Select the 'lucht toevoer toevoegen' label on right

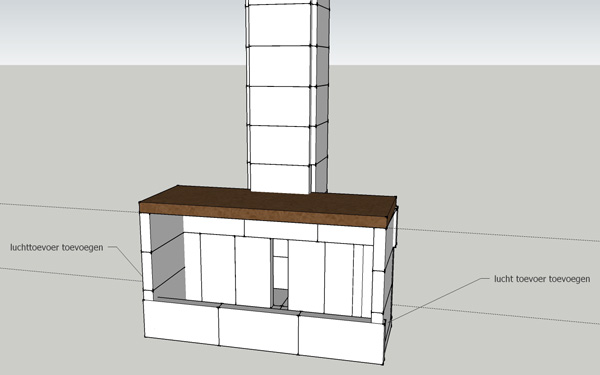tap(542, 279)
